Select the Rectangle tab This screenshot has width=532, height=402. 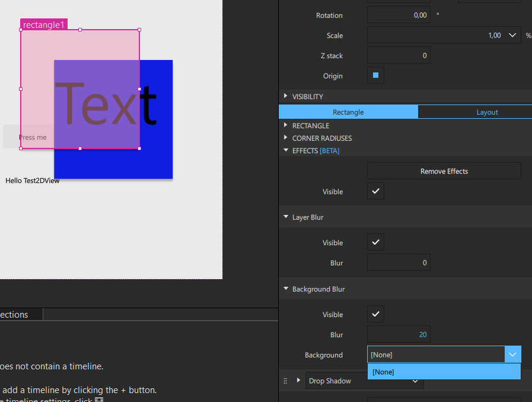coord(348,112)
